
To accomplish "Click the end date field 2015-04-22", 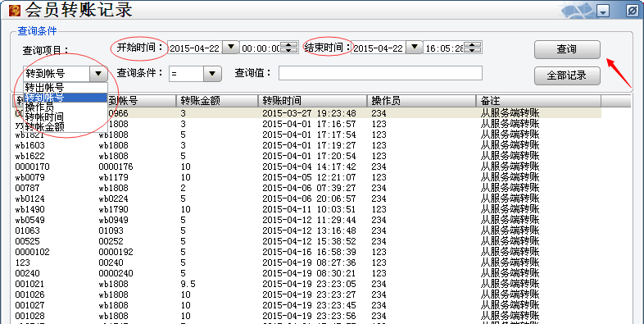I will (x=379, y=48).
